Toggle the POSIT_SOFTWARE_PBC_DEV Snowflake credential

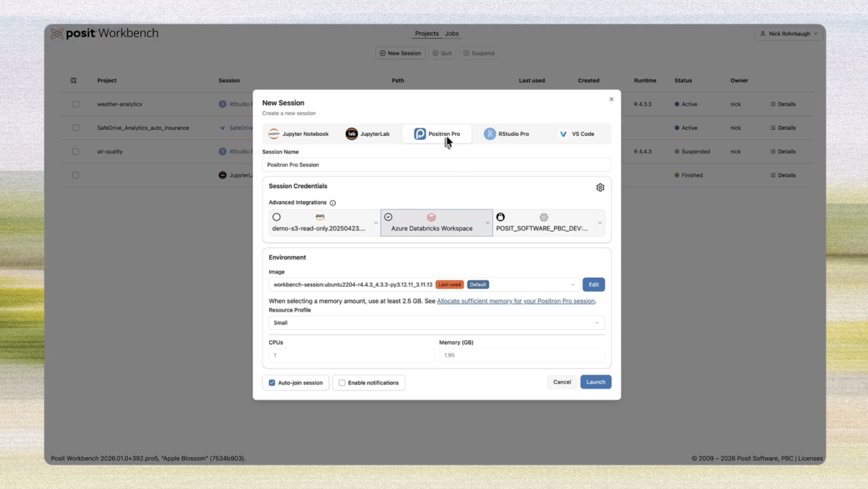pyautogui.click(x=500, y=217)
